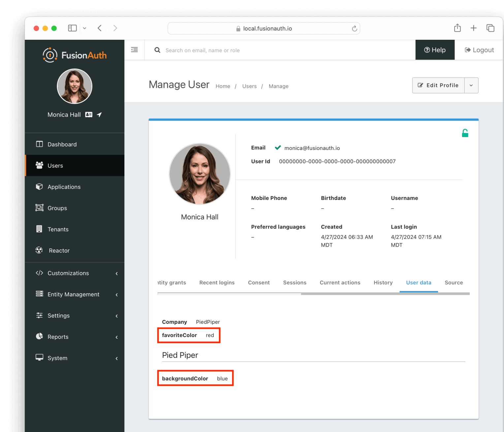Select the Reactor sidebar icon
This screenshot has height=432, width=504.
[x=39, y=250]
